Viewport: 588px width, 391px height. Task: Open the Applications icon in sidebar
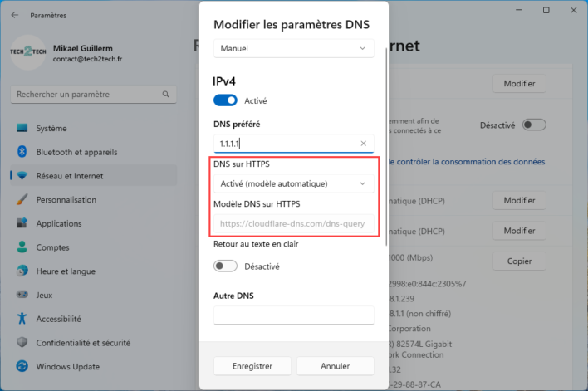click(x=22, y=223)
